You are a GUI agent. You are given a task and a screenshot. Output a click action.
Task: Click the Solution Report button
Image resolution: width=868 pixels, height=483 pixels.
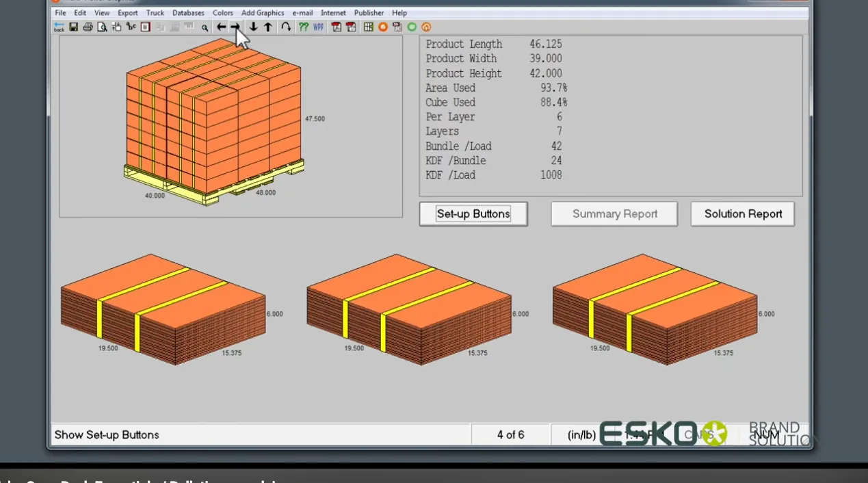743,214
